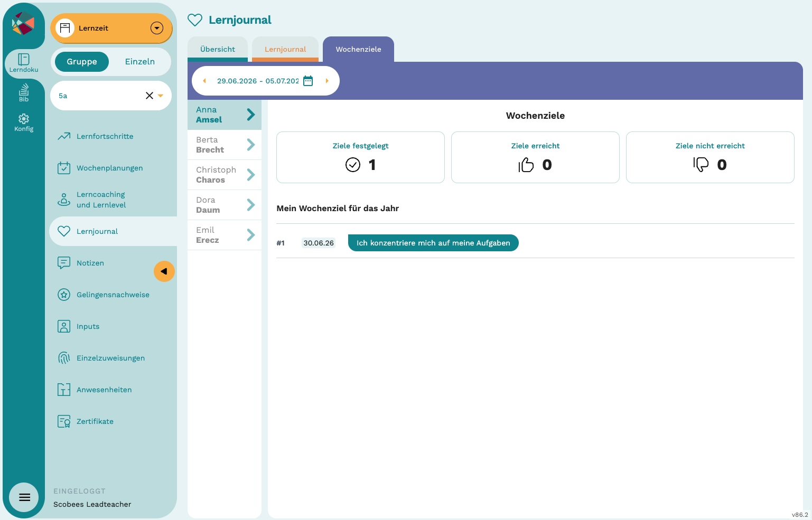The image size is (812, 520).
Task: Go to previous week arrow
Action: click(204, 81)
